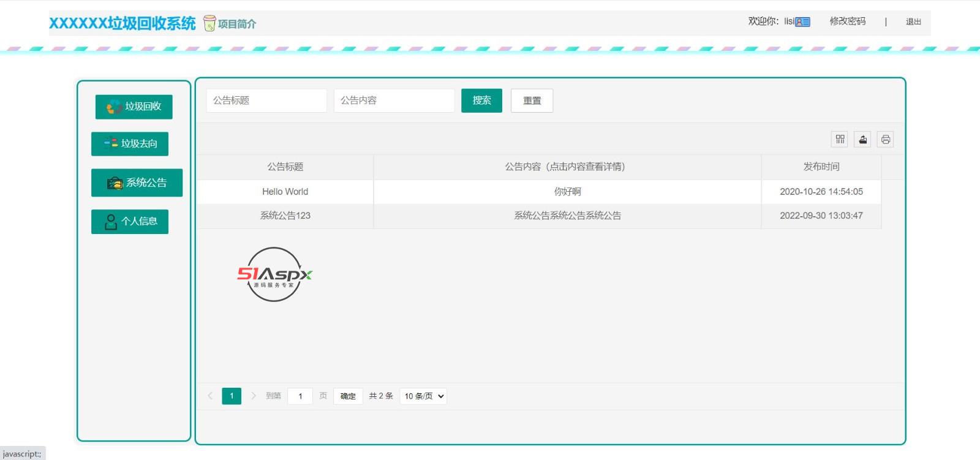Click the 搜索 search button
The height and width of the screenshot is (460, 980).
(x=481, y=100)
